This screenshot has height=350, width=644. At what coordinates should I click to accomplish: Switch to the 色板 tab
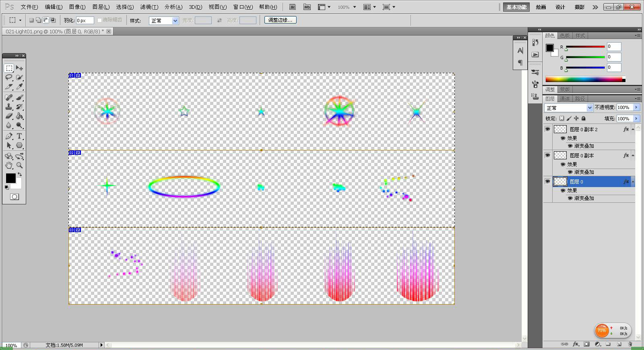(565, 35)
